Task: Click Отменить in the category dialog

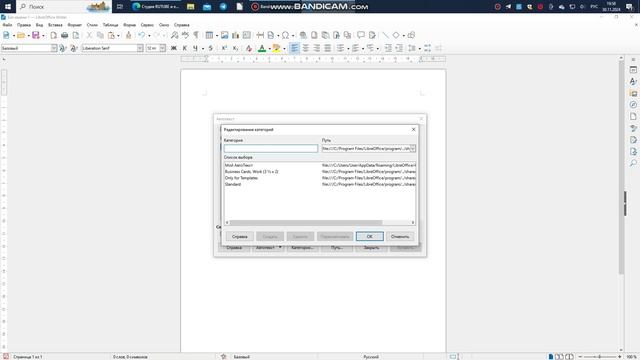Action: pos(400,236)
